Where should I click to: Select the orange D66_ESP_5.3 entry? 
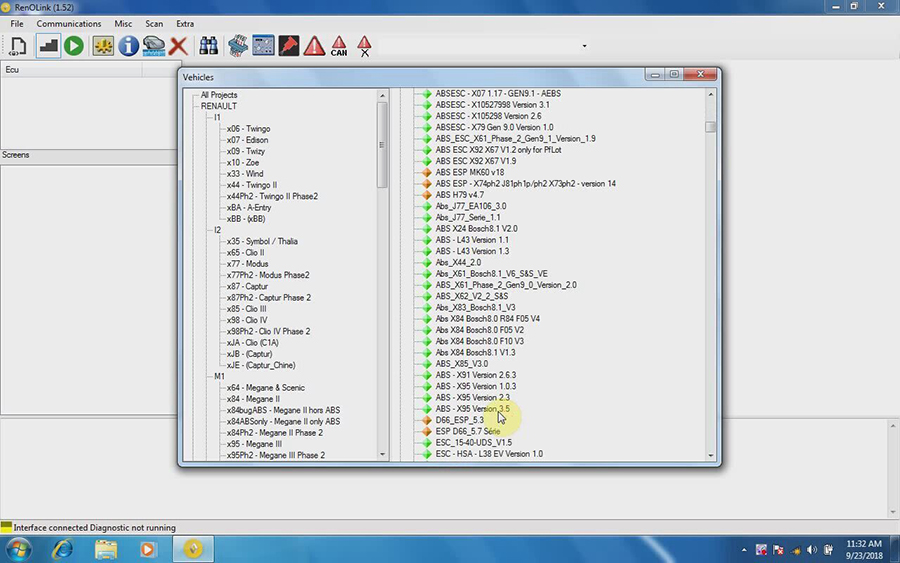(x=459, y=420)
